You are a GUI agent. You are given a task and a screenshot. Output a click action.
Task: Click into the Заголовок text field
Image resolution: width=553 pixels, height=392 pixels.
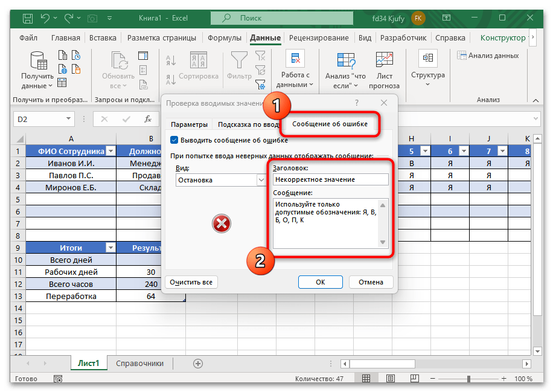pyautogui.click(x=330, y=179)
